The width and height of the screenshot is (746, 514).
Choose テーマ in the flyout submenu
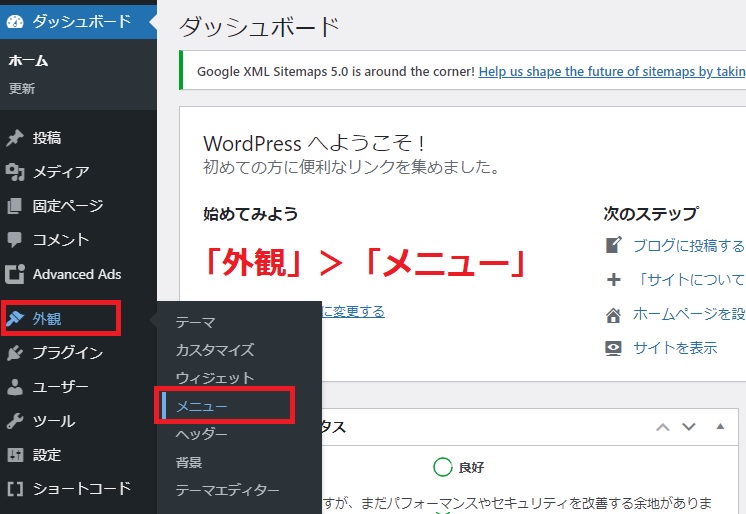[x=196, y=322]
